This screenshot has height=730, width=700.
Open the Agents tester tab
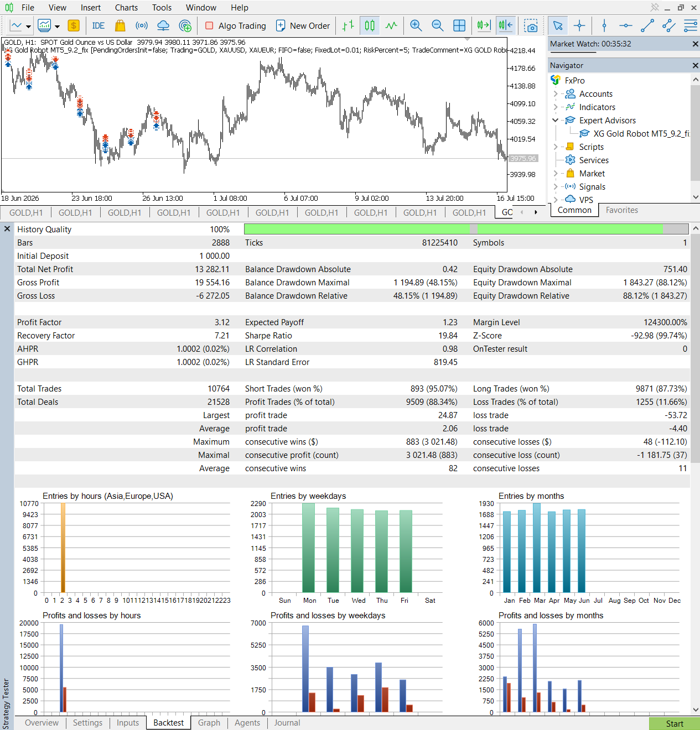247,723
